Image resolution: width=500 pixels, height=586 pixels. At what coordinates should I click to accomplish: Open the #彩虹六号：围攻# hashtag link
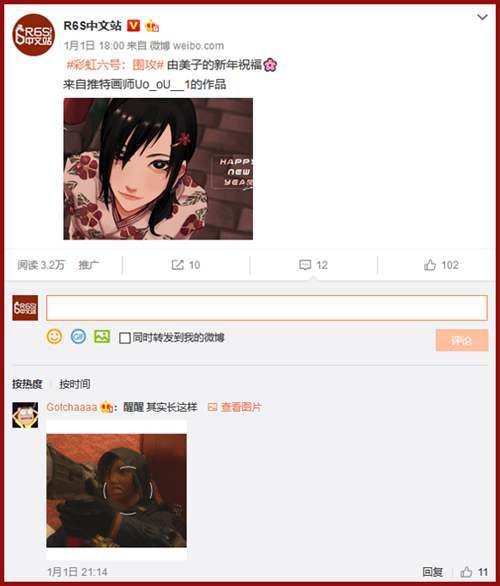115,65
